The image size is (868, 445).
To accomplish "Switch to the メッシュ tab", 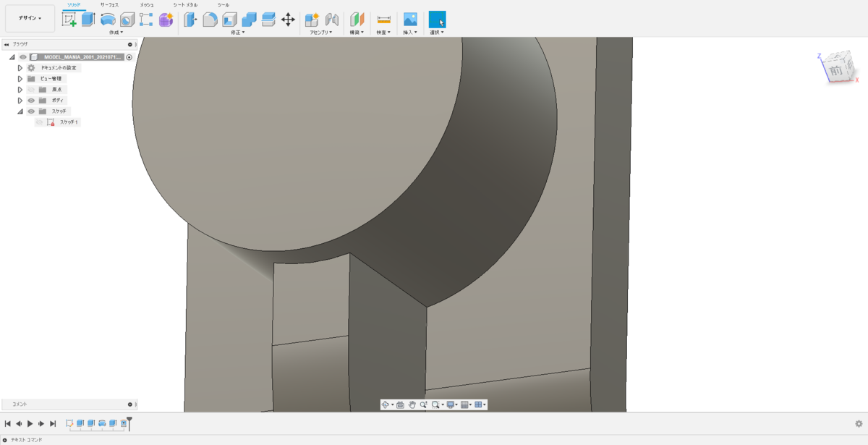I will [147, 5].
